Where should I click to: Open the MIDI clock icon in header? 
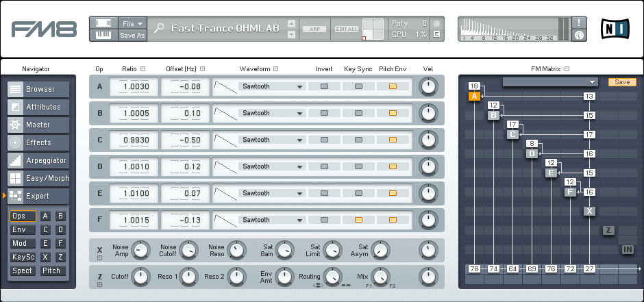tap(579, 36)
